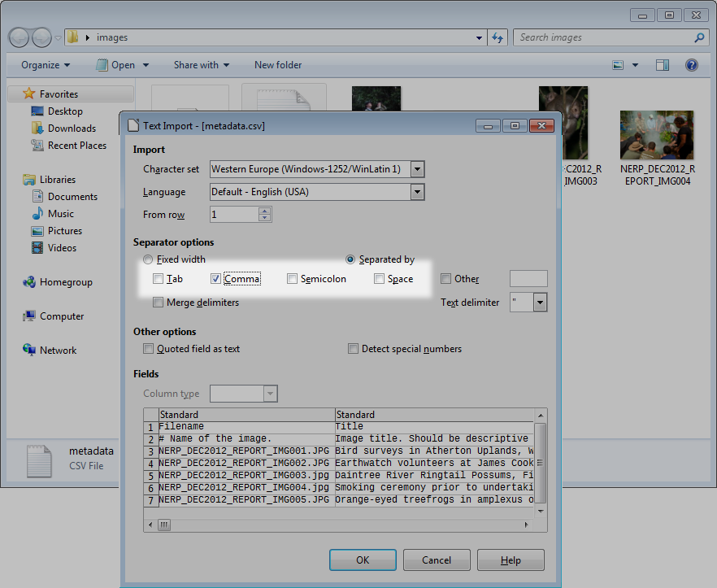Viewport: 717px width, 588px height.
Task: Click the preview horizontal scrollbar thumb
Action: click(x=164, y=525)
